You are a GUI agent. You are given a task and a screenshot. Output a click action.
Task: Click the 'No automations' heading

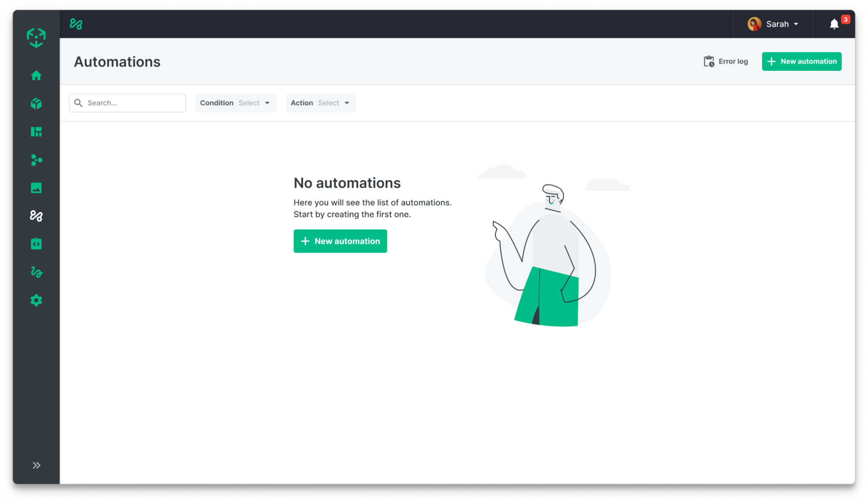point(347,183)
